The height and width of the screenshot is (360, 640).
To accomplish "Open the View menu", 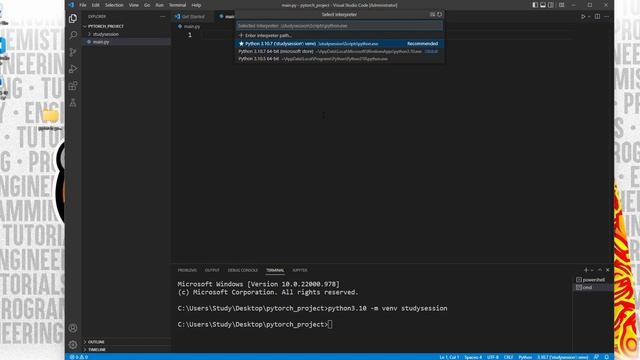I will pyautogui.click(x=133, y=5).
